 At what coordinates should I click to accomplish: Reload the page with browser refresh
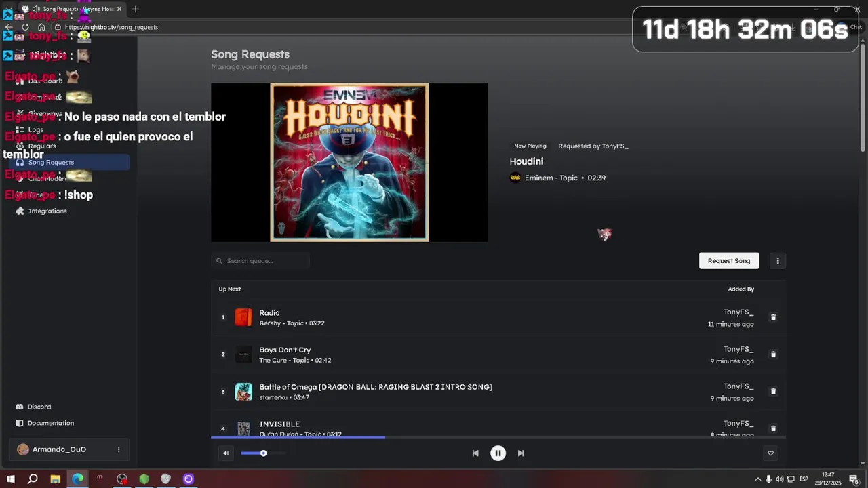click(x=25, y=27)
